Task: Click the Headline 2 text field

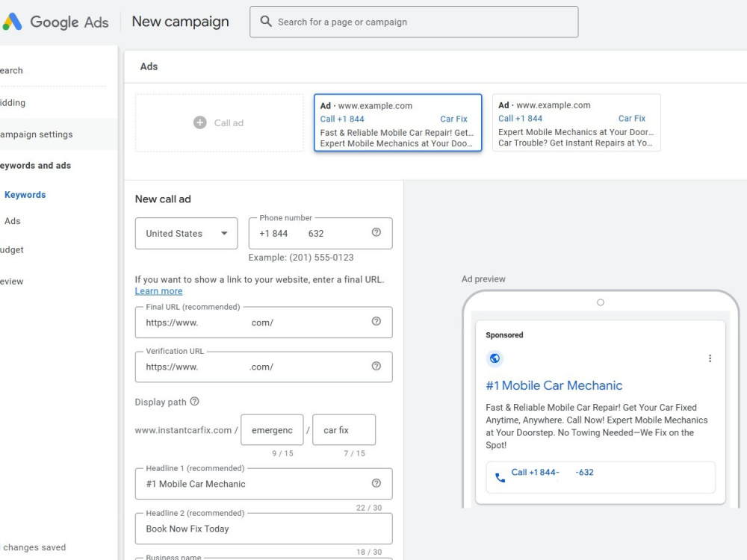Action: (264, 529)
